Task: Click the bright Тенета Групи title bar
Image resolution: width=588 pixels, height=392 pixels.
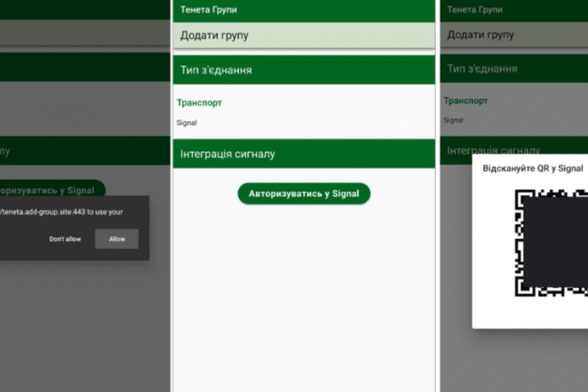Action: (304, 10)
